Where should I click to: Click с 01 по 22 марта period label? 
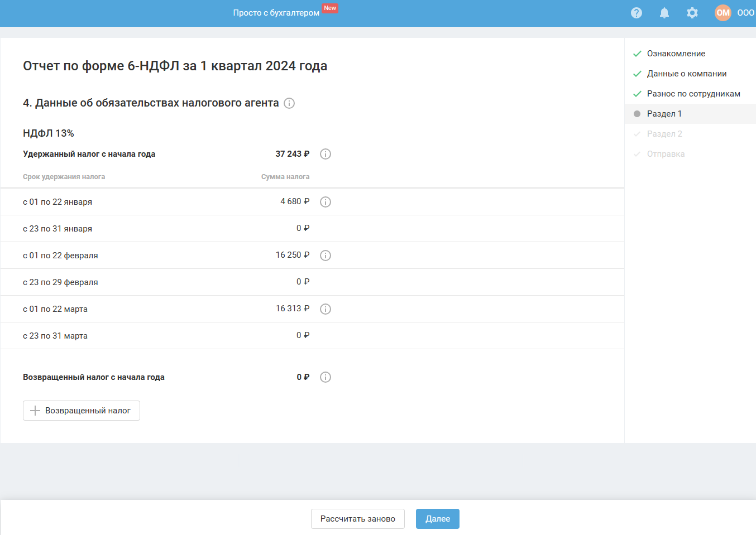[x=55, y=309]
